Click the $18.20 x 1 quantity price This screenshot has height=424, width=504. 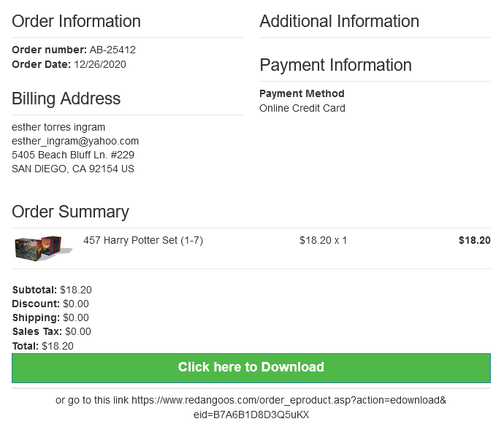323,240
